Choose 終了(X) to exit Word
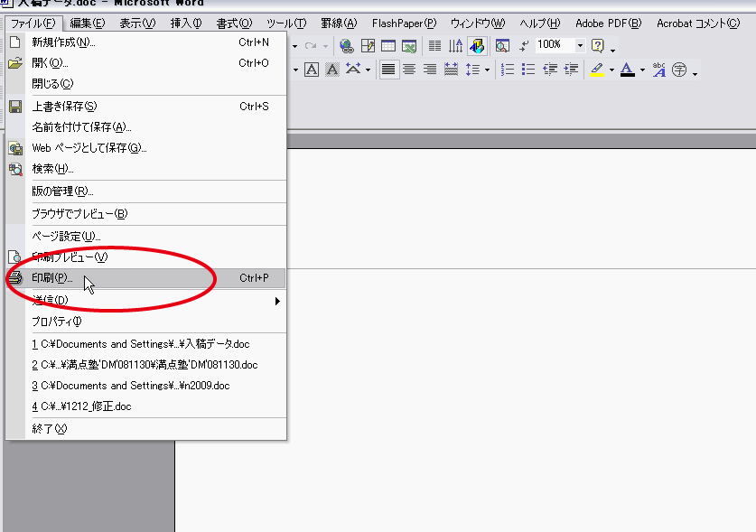Image resolution: width=756 pixels, height=532 pixels. (x=145, y=428)
